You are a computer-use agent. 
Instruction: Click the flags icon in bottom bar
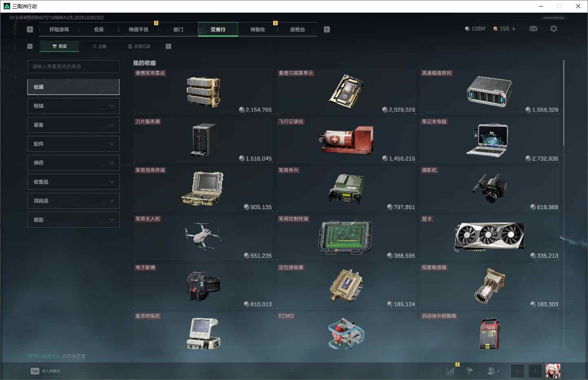[469, 371]
